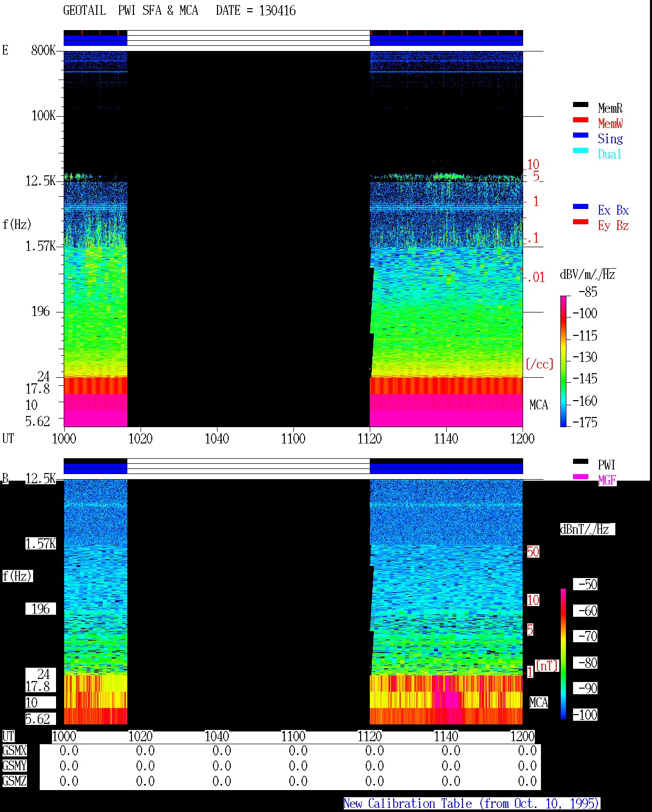Select the Ex Bx legend label

tap(613, 210)
